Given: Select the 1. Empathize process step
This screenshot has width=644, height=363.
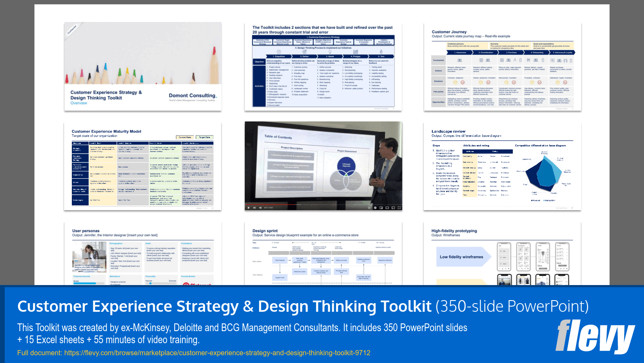Looking at the screenshot, I should [x=279, y=56].
